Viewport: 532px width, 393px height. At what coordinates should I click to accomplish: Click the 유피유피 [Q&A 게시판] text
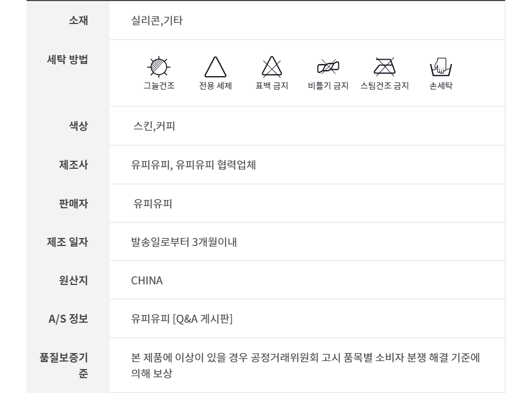[x=182, y=319]
